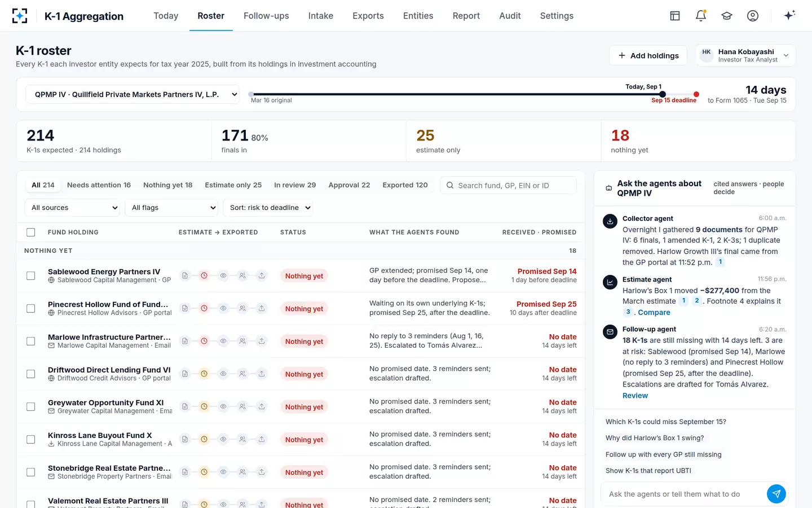
Task: Check the Sablewood Energy Partners IV row
Action: click(x=31, y=276)
